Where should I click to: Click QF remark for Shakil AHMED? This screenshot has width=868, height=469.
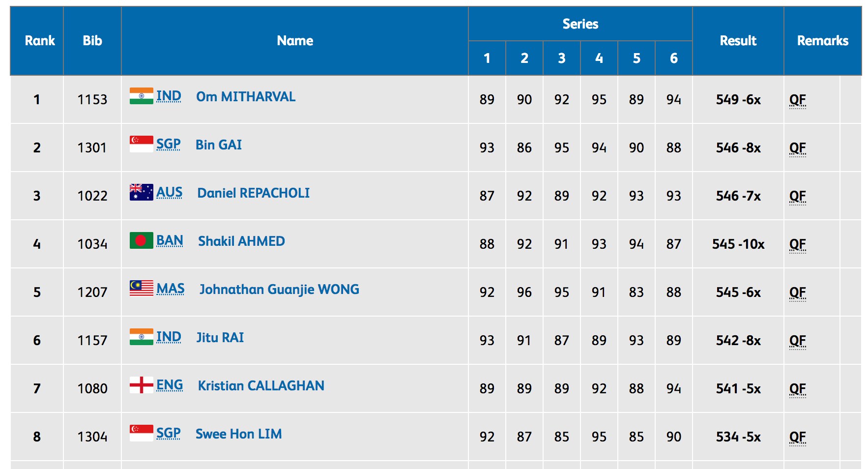(x=797, y=244)
